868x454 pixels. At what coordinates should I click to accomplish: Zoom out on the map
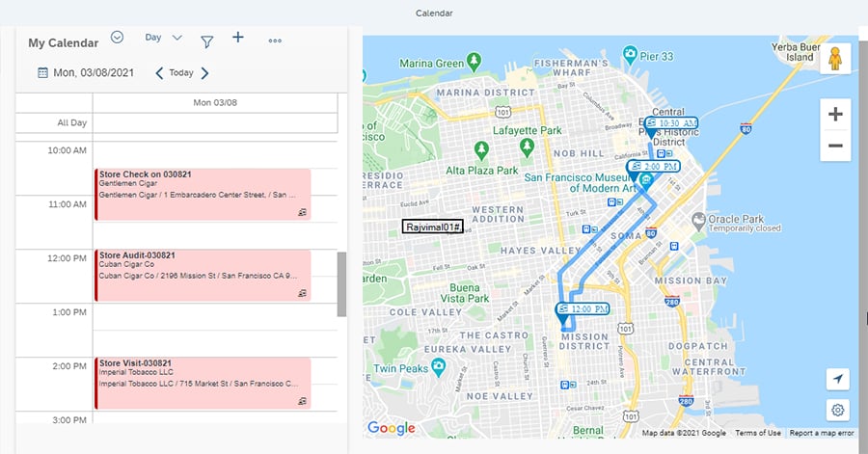835,146
